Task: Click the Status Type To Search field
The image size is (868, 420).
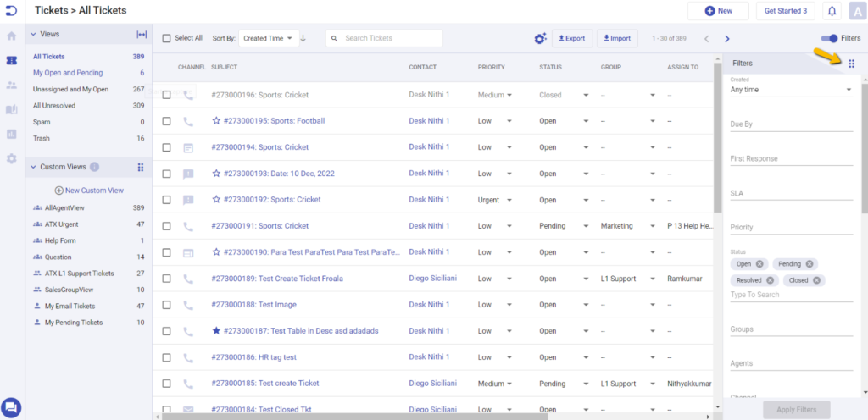Action: 791,296
